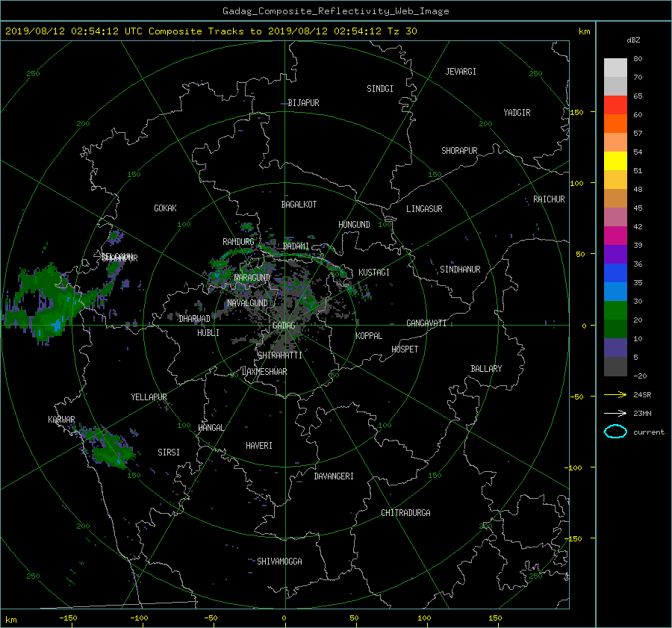Click the GANGAVATI city label
The width and height of the screenshot is (672, 628).
point(426,323)
